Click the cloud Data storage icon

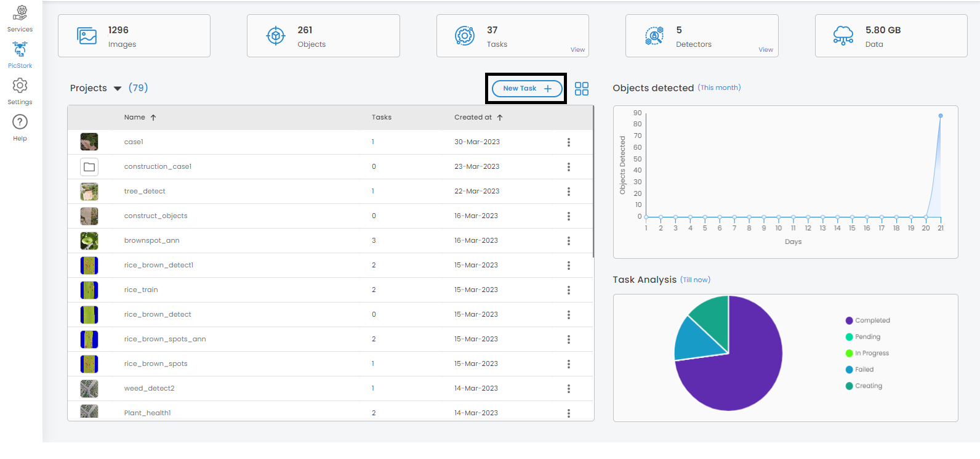click(x=843, y=36)
